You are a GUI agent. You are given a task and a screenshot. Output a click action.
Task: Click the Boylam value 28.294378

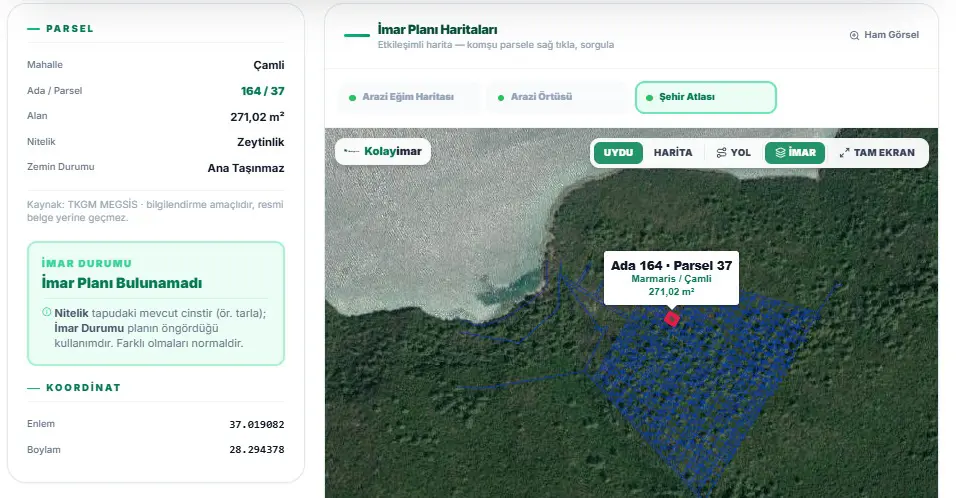point(257,450)
